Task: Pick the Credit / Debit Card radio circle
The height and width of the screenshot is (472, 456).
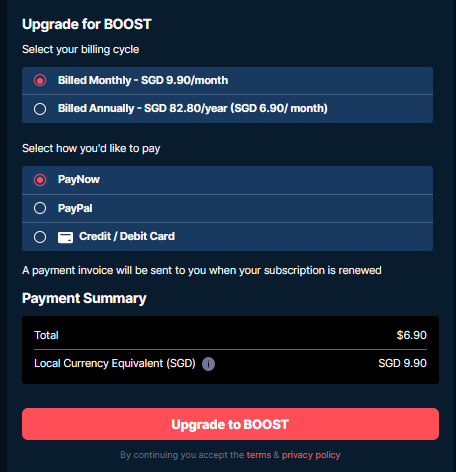Action: coord(40,237)
